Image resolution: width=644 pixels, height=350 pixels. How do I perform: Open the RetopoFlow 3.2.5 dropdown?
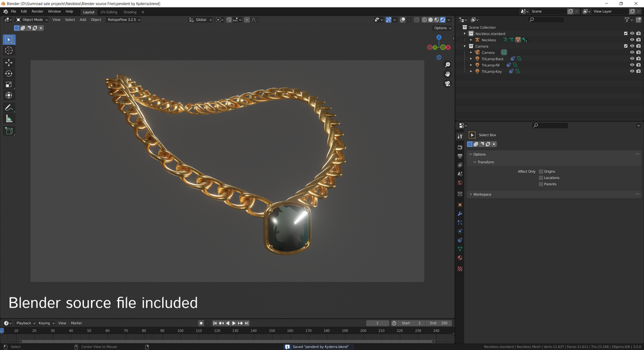coord(124,20)
